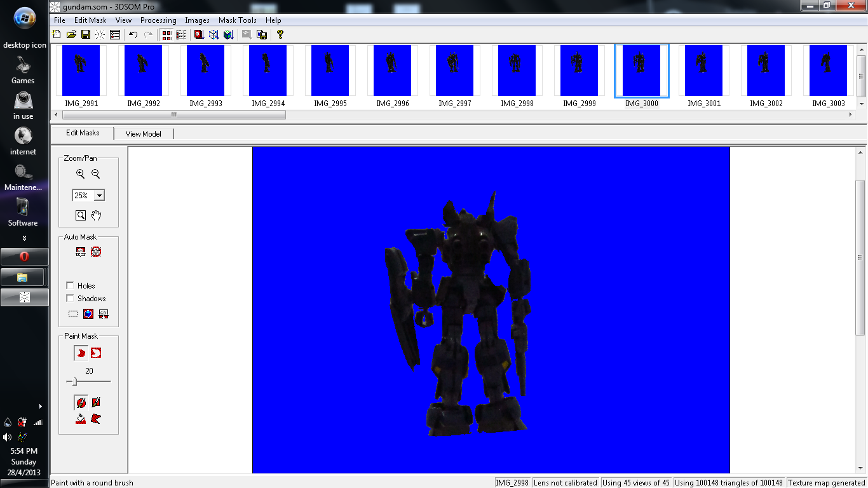Click the Opera taskbar button
868x488 pixels.
[24, 257]
